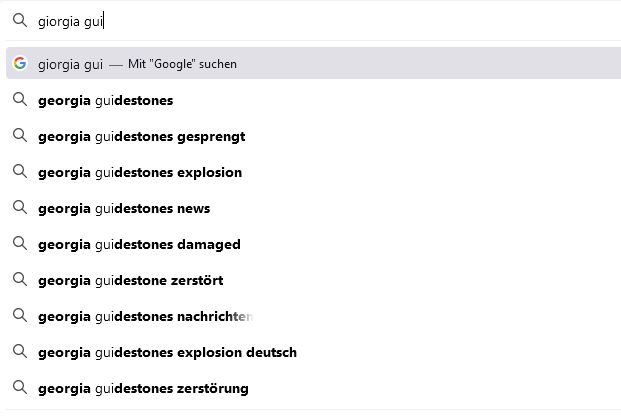Click the 'Mit "Google" suchen' label
621x418 pixels.
(182, 64)
